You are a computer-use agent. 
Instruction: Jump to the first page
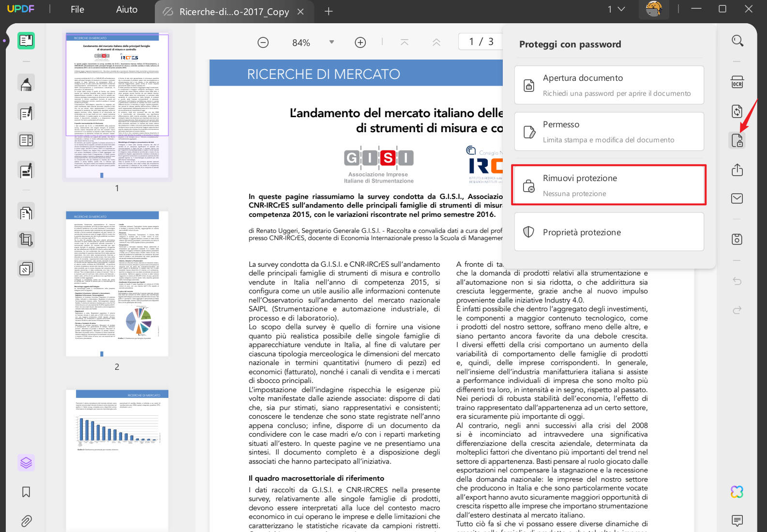(x=405, y=43)
